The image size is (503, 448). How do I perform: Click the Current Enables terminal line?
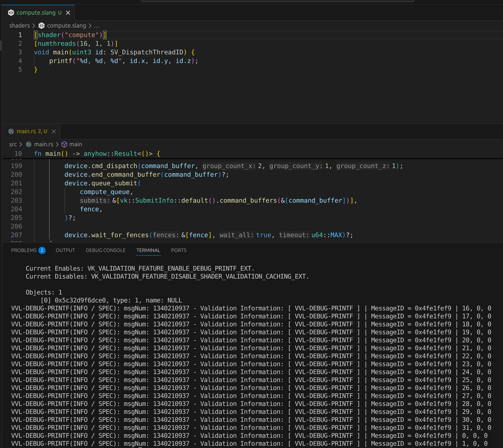[x=140, y=268]
